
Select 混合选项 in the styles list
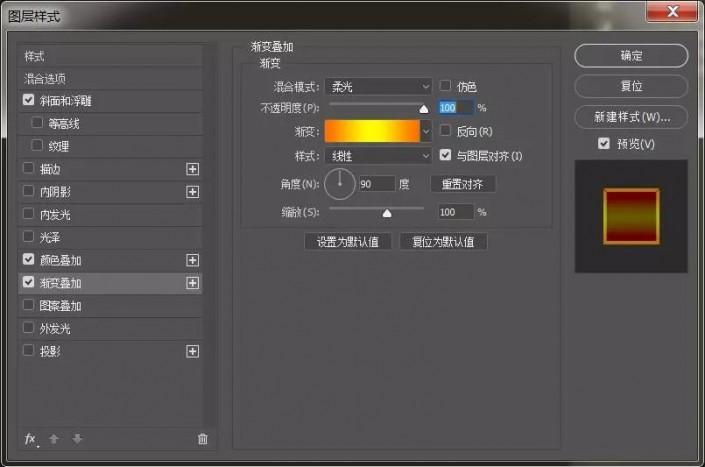coord(110,79)
